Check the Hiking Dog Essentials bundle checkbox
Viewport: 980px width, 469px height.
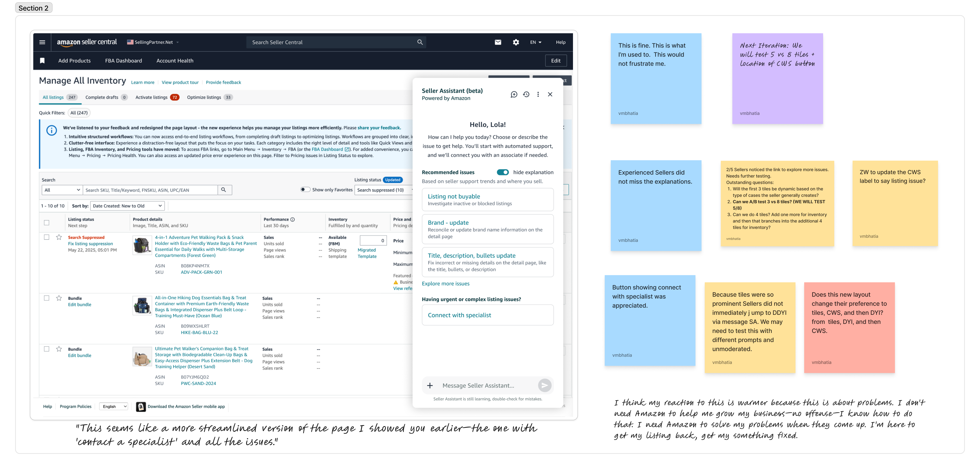(47, 298)
